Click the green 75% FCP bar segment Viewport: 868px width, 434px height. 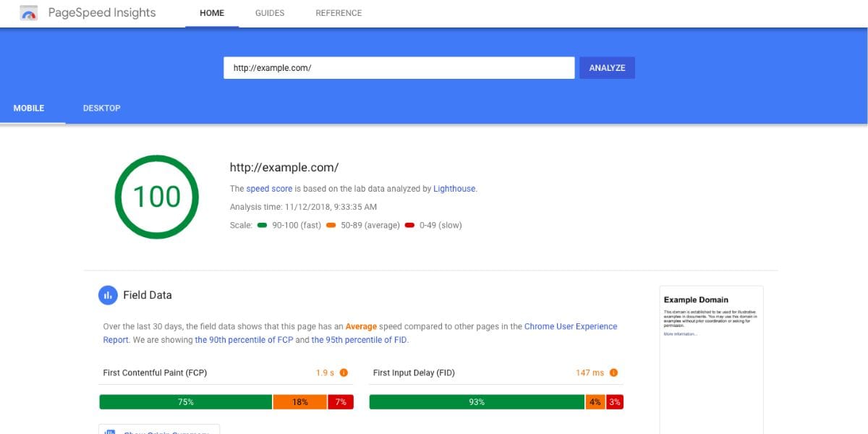coord(186,402)
